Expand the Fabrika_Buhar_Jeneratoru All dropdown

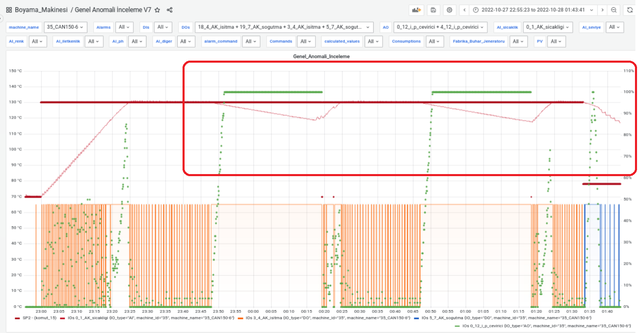tap(518, 41)
